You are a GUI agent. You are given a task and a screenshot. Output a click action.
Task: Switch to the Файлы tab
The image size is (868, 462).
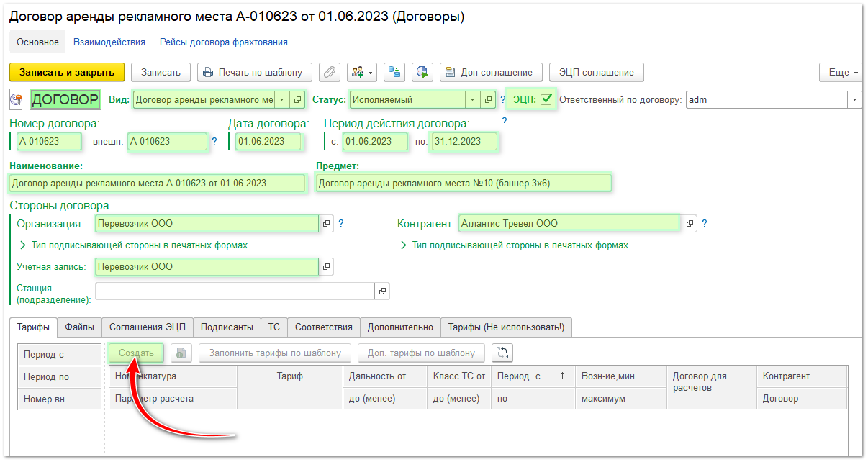79,327
